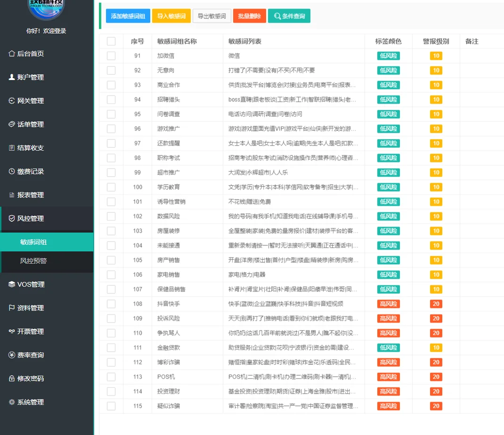The height and width of the screenshot is (435, 504).
Task: Click the 警报级别 column header
Action: [436, 41]
